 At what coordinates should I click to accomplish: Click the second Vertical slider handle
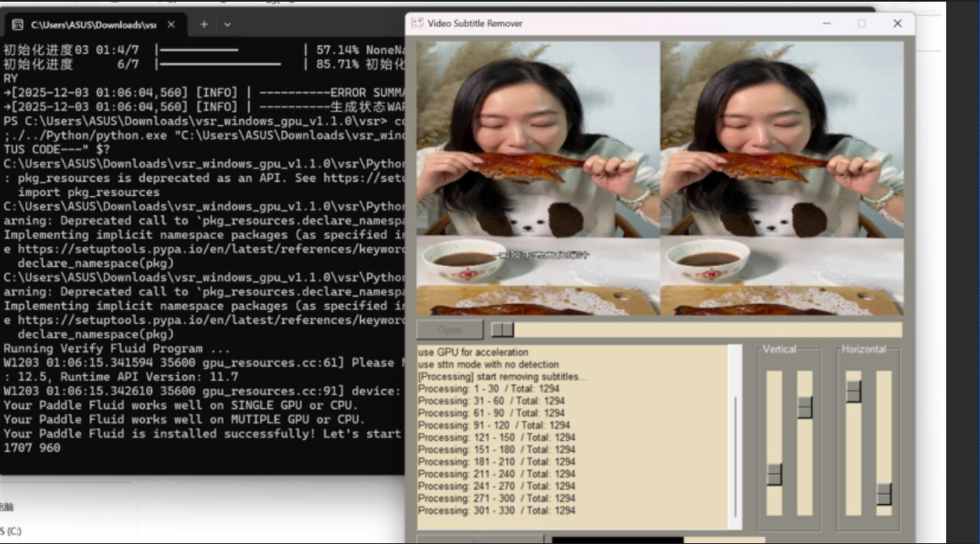tap(804, 407)
